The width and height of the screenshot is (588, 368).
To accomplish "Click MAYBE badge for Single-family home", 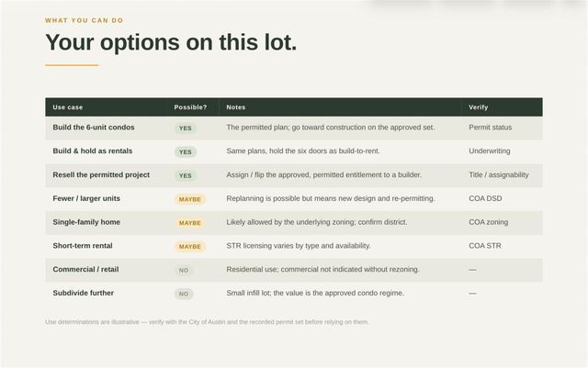I will [x=190, y=223].
